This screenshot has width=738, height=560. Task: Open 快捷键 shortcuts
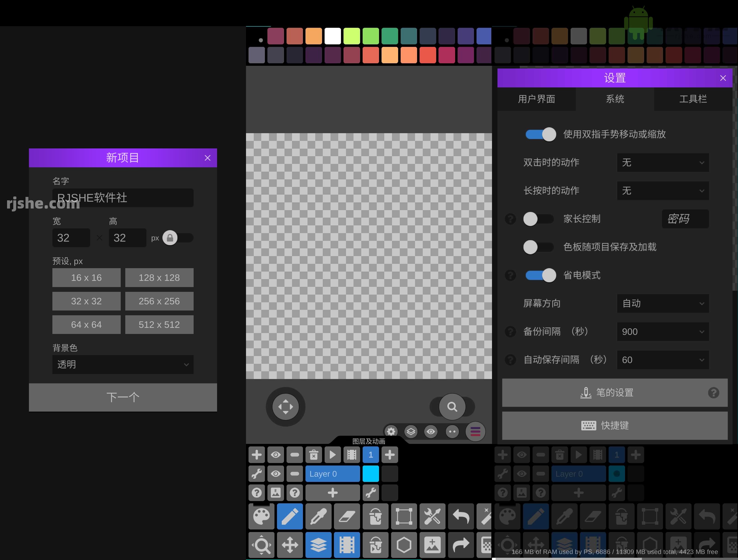[615, 425]
